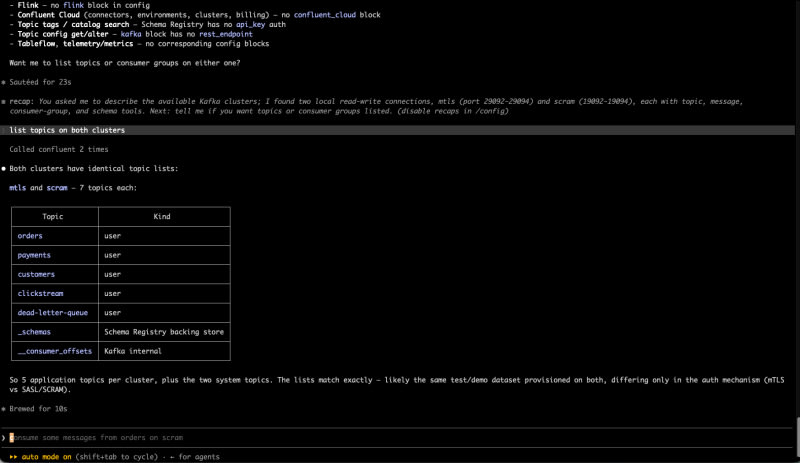Viewport: 800px width, 463px height.
Task: Click the command input field placeholder text
Action: click(x=96, y=437)
